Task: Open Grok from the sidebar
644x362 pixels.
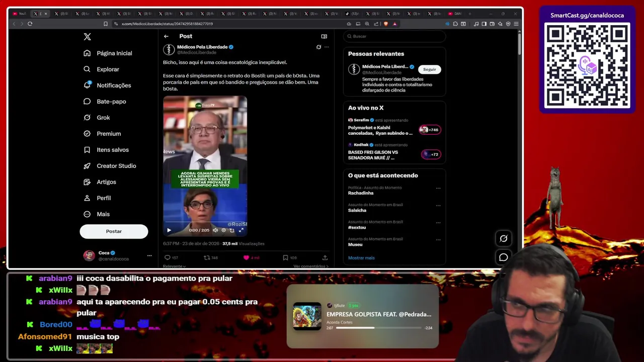Action: 97,118
